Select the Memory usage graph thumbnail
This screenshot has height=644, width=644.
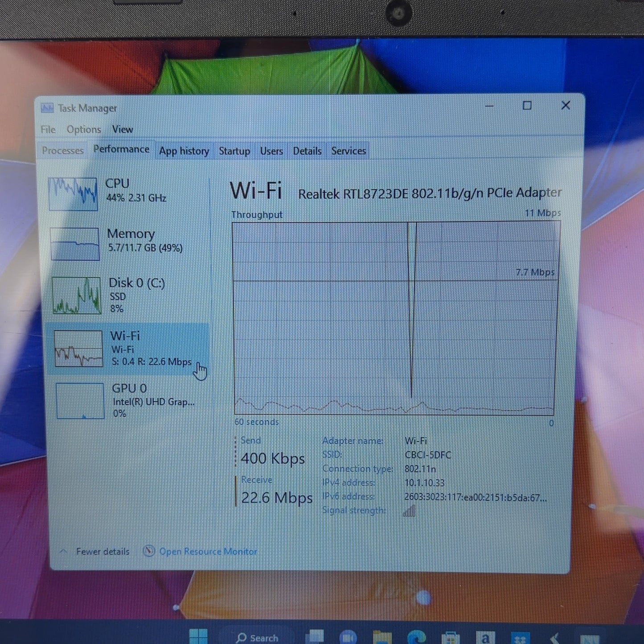[x=75, y=244]
